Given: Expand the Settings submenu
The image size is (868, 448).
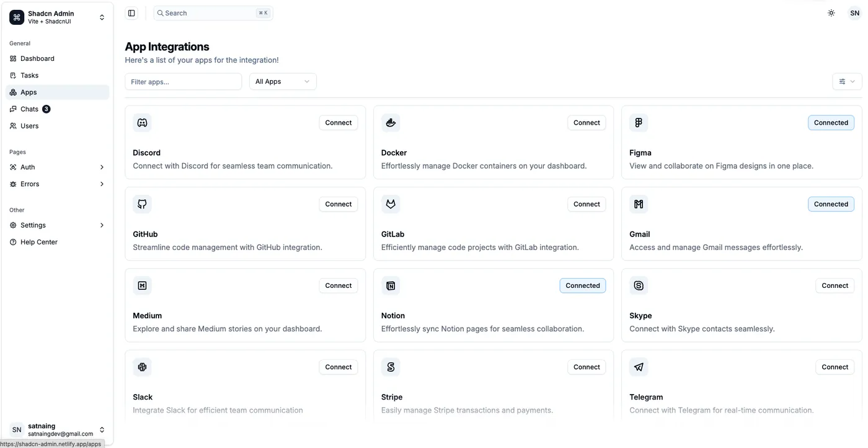Looking at the screenshot, I should (57, 226).
